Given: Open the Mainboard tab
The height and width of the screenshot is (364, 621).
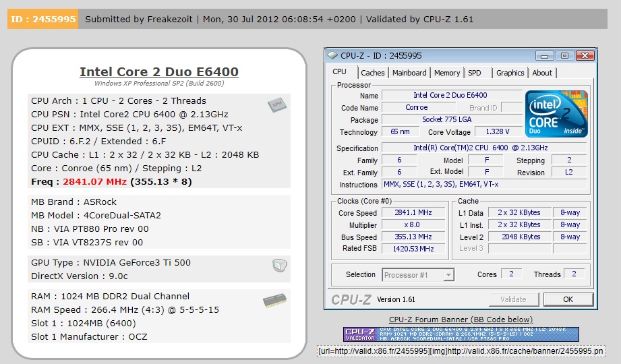Looking at the screenshot, I should pos(409,73).
